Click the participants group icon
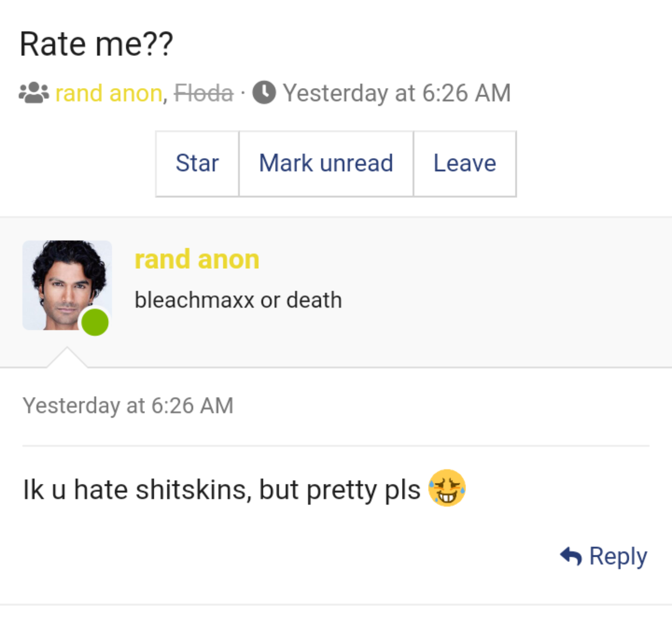Viewport: 672px width, 626px height. point(33,93)
